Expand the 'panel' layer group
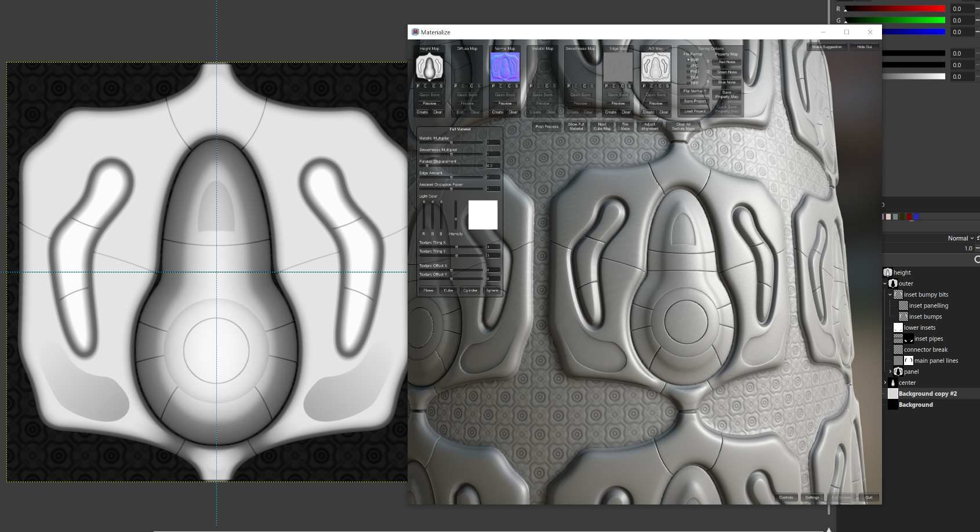The height and width of the screenshot is (532, 980). point(890,371)
